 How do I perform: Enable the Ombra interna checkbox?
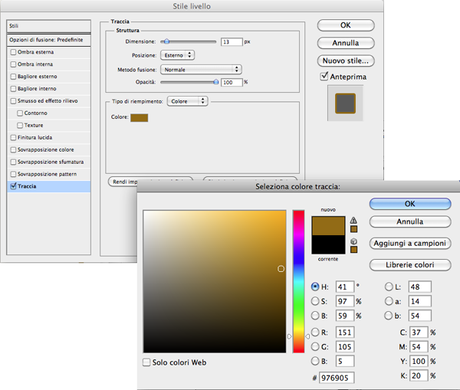(x=13, y=64)
